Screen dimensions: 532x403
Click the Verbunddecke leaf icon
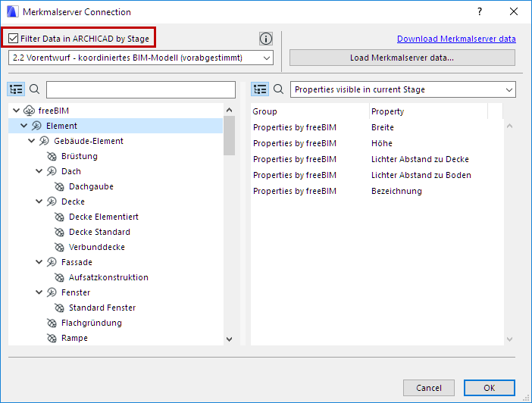[x=59, y=247]
